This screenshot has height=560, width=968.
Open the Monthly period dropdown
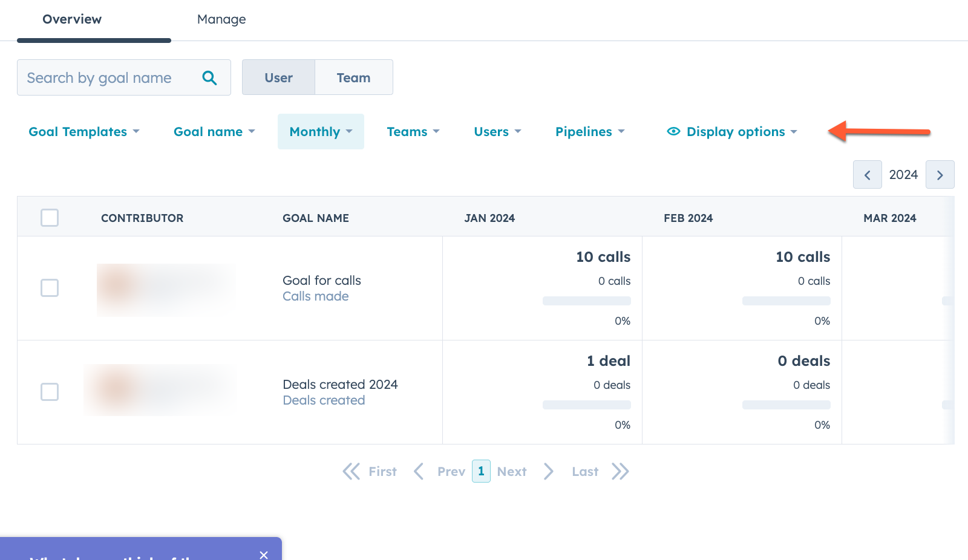pyautogui.click(x=321, y=132)
